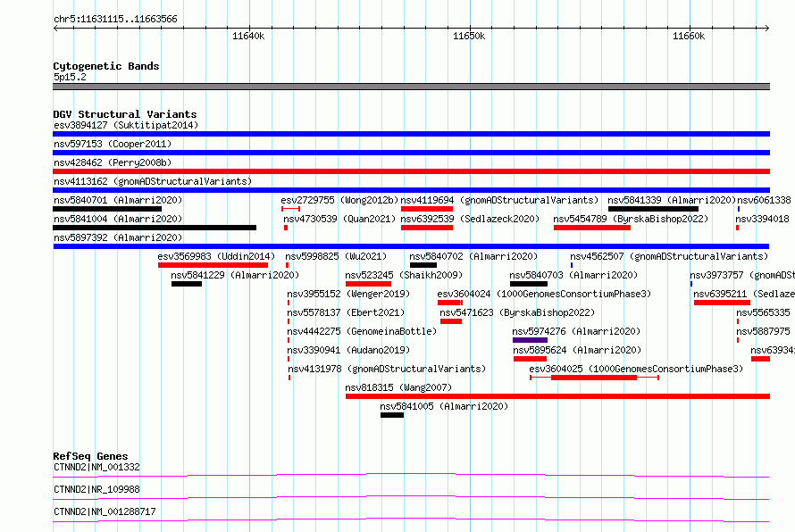Open variant nsv4113162 gnomAD label

pyautogui.click(x=153, y=181)
